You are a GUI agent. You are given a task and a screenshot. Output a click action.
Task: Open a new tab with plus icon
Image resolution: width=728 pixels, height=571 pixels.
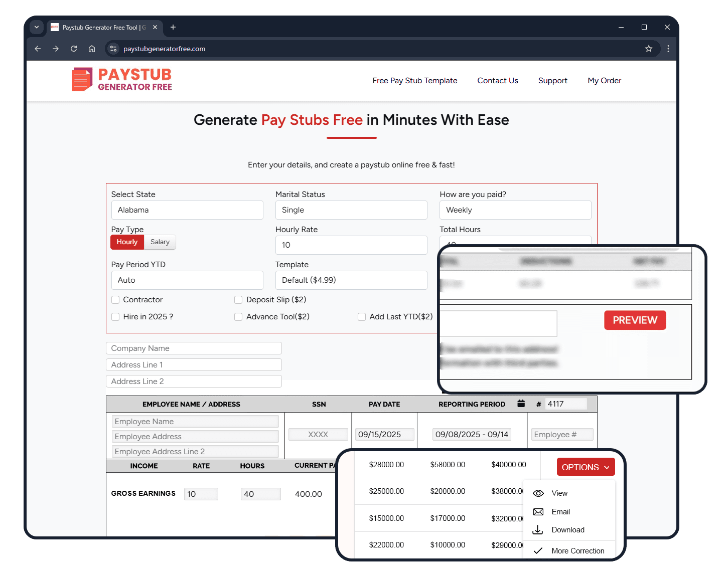click(x=173, y=27)
